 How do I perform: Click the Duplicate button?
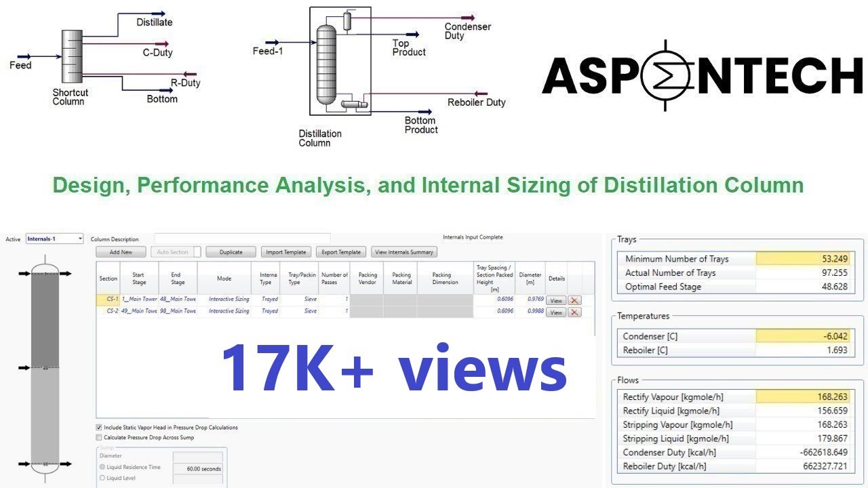click(x=231, y=252)
